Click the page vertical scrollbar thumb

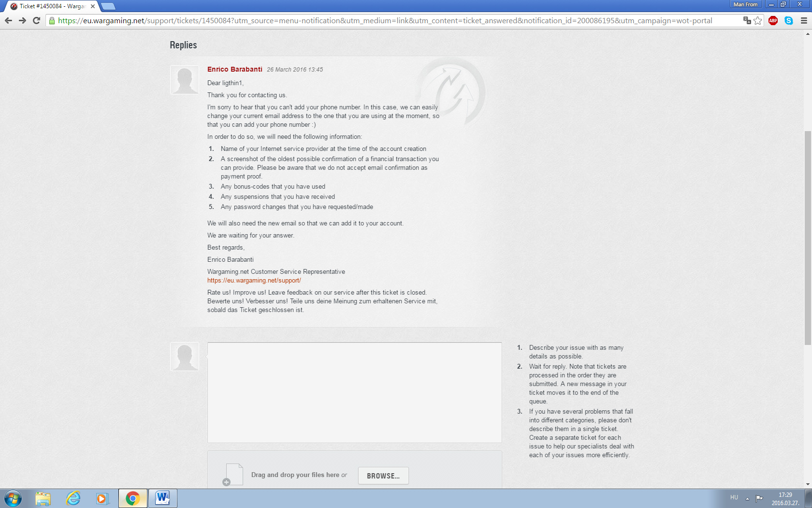[x=808, y=237]
